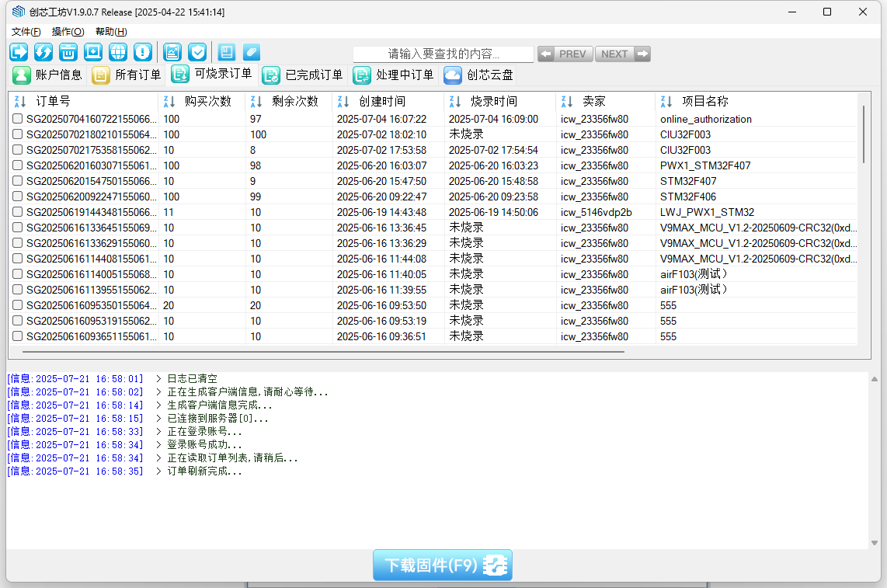This screenshot has height=588, width=887.
Task: Click the 创芯工坊 app logo in title bar
Action: [x=19, y=12]
